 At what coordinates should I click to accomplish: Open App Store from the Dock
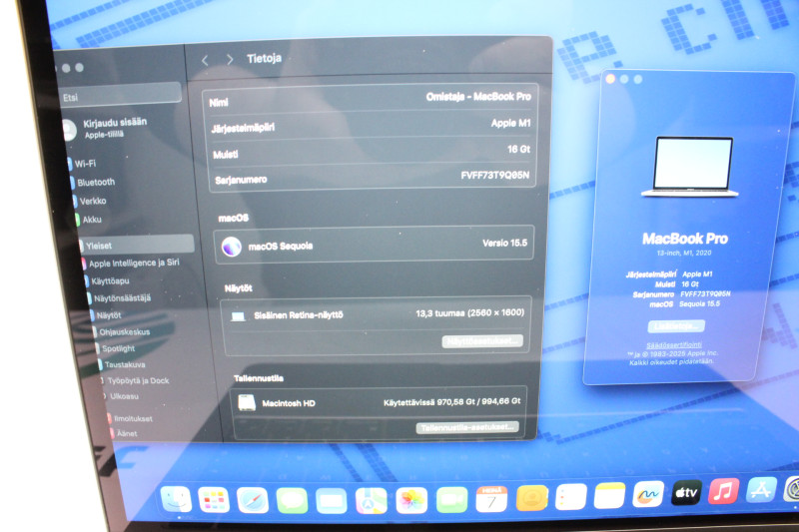[761, 490]
